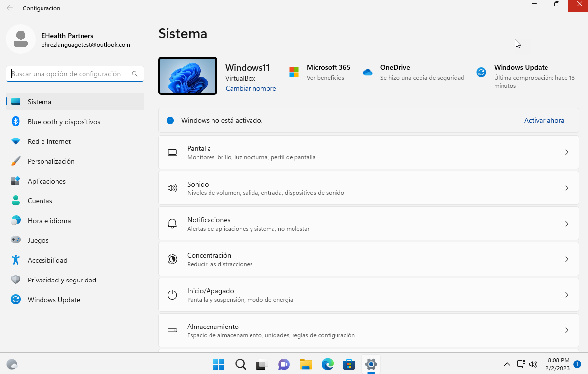Click the ehrezlanguagetest@outlook.com account email
The width and height of the screenshot is (588, 374).
pos(86,45)
